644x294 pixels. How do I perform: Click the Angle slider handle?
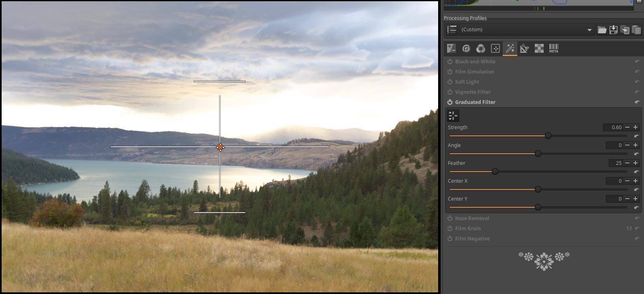click(538, 154)
